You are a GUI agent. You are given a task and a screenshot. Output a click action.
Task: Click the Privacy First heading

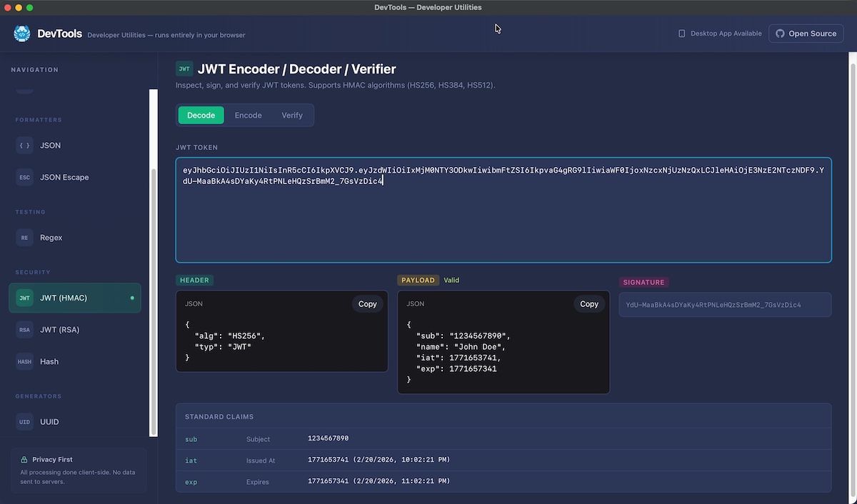click(x=52, y=460)
